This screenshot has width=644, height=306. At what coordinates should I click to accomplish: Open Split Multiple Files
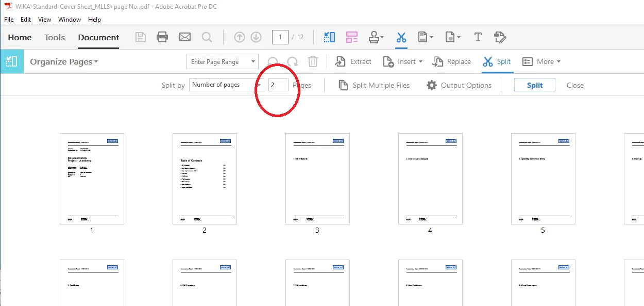374,85
